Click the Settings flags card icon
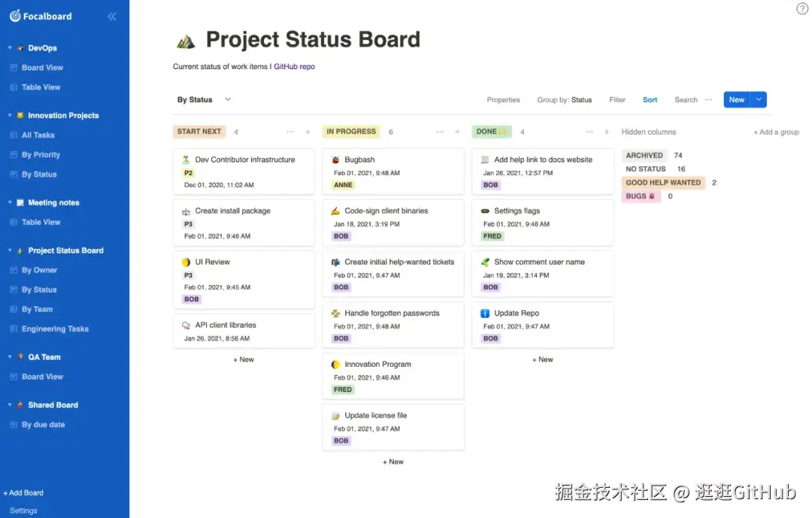The height and width of the screenshot is (518, 812). click(x=485, y=211)
